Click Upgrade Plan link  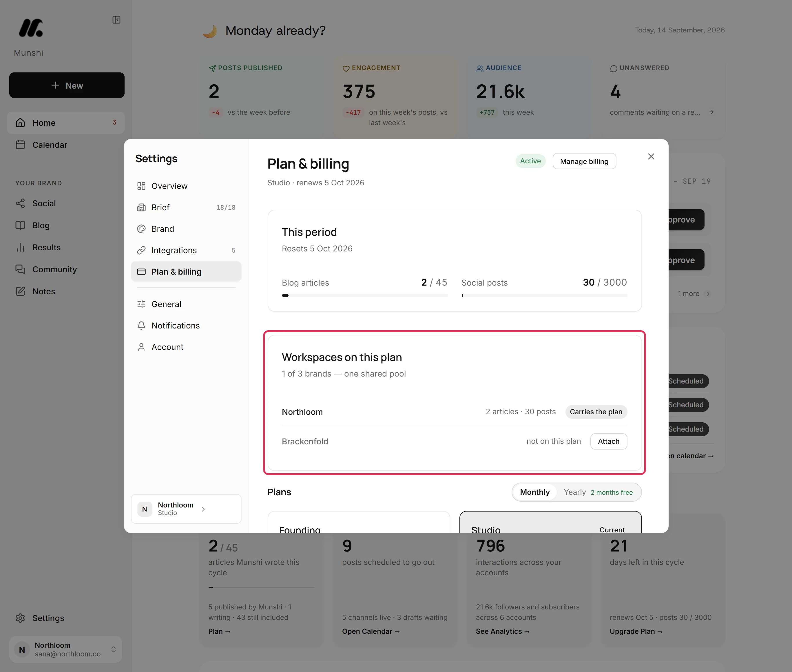636,631
